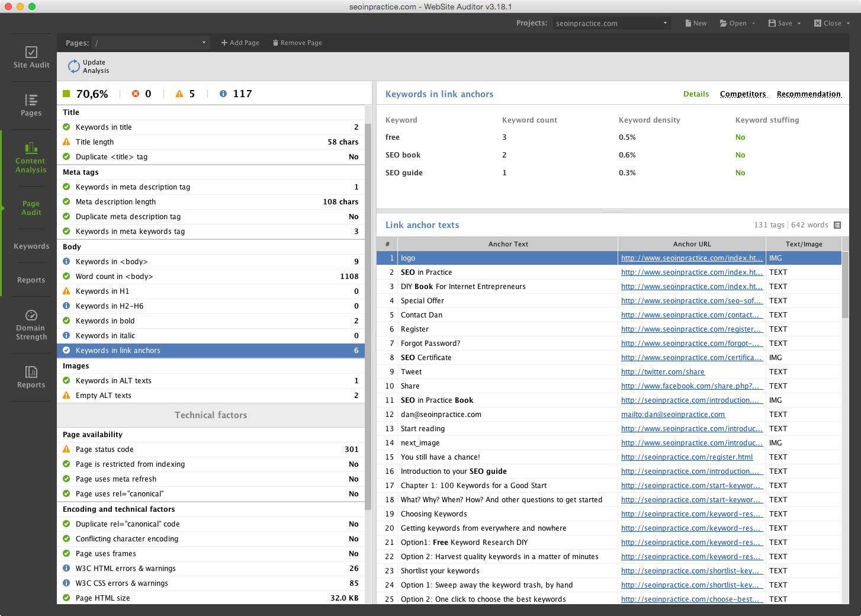Switch to the Competitors tab

tap(743, 94)
